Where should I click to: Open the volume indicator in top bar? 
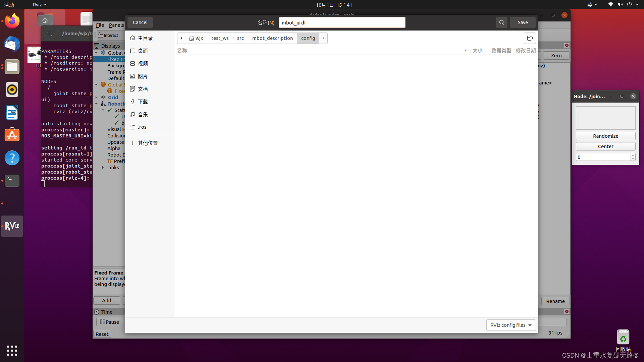point(620,5)
